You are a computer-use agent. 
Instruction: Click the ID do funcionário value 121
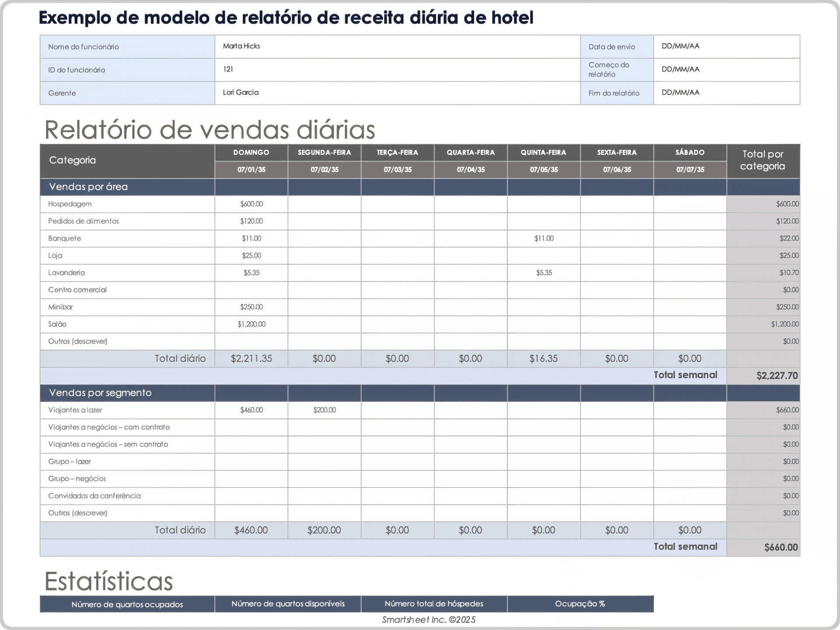396,70
